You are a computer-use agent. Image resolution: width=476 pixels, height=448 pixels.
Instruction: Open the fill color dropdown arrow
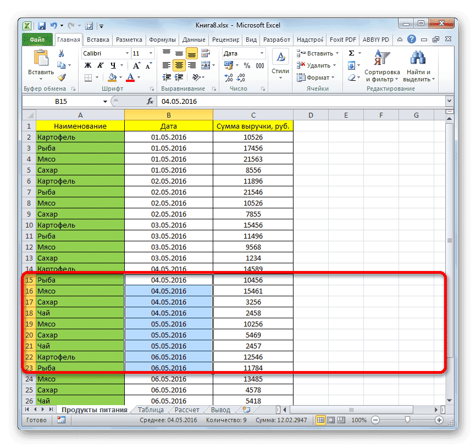tap(120, 77)
